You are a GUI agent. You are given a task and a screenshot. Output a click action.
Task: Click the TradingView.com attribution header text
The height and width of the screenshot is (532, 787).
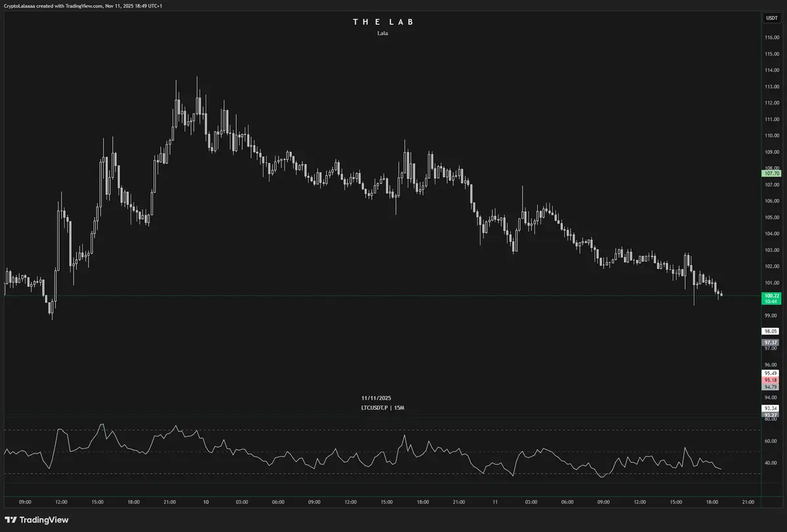tap(83, 5)
